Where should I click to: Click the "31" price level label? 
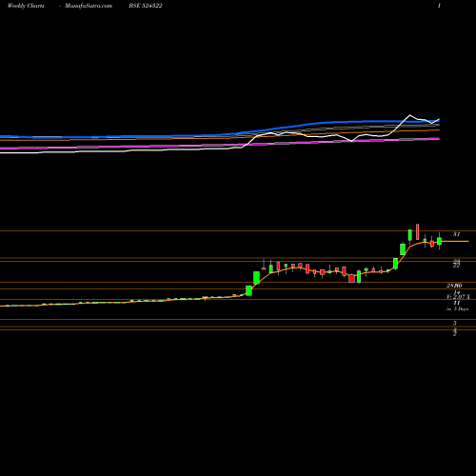pos(456,234)
